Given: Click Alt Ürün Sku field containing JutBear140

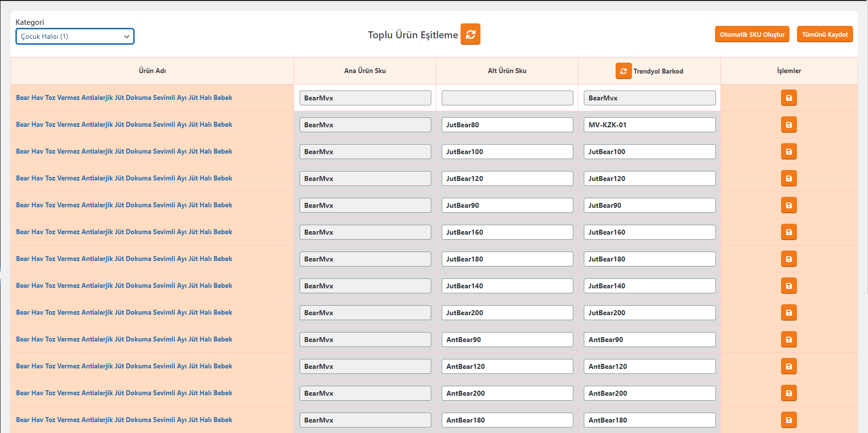Looking at the screenshot, I should tap(507, 286).
